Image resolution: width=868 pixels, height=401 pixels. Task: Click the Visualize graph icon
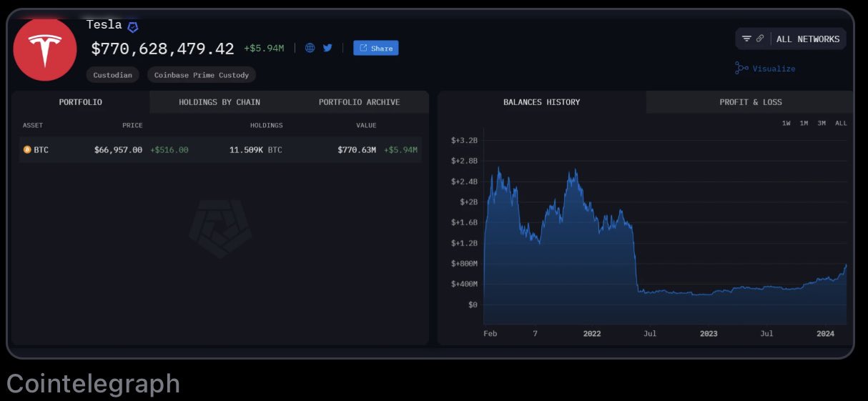(741, 68)
